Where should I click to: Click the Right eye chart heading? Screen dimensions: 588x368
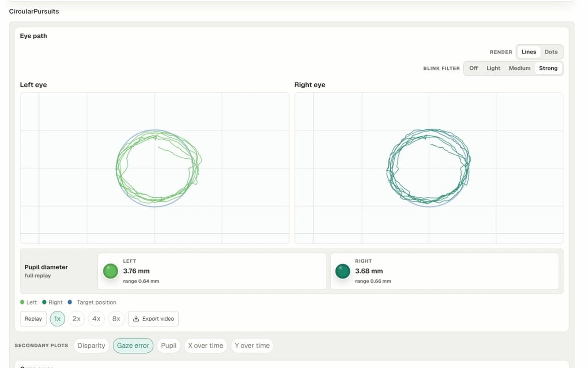(x=310, y=85)
